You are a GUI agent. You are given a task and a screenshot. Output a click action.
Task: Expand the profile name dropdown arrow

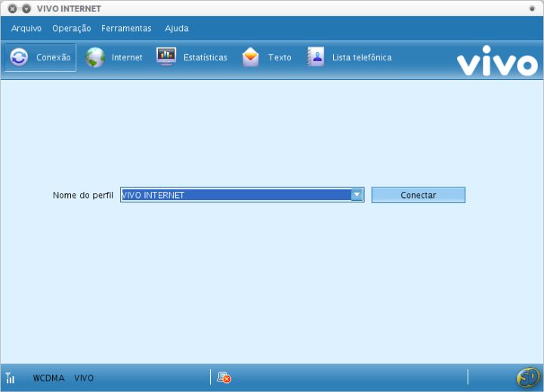tap(357, 195)
